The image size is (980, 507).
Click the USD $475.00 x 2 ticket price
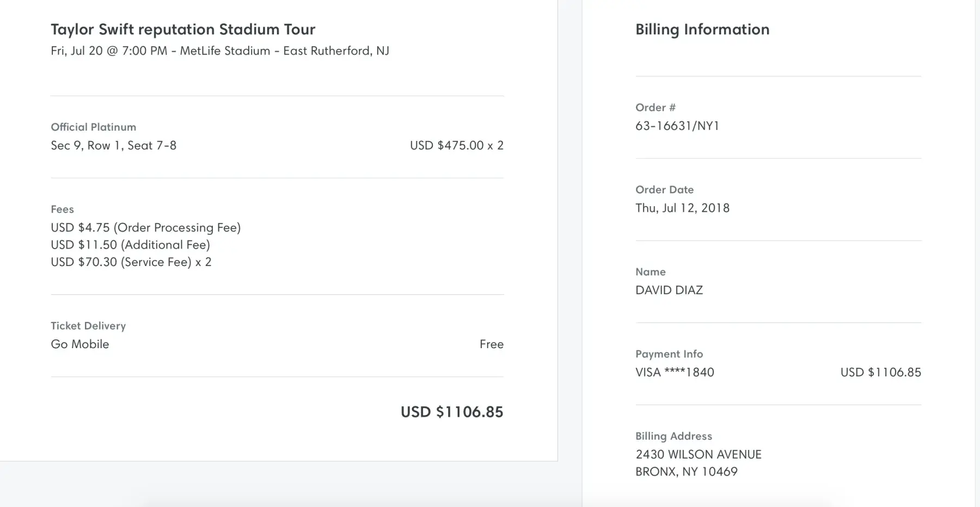coord(456,146)
